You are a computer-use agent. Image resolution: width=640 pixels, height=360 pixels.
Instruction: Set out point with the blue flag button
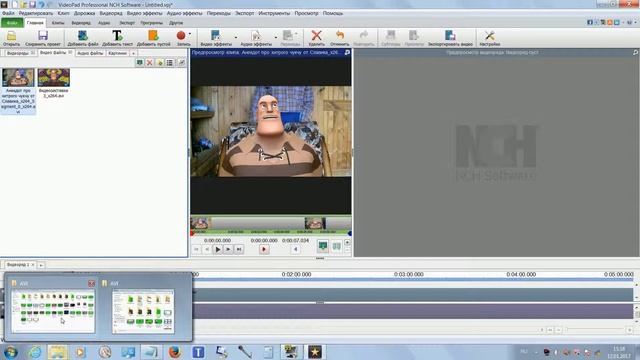point(296,249)
